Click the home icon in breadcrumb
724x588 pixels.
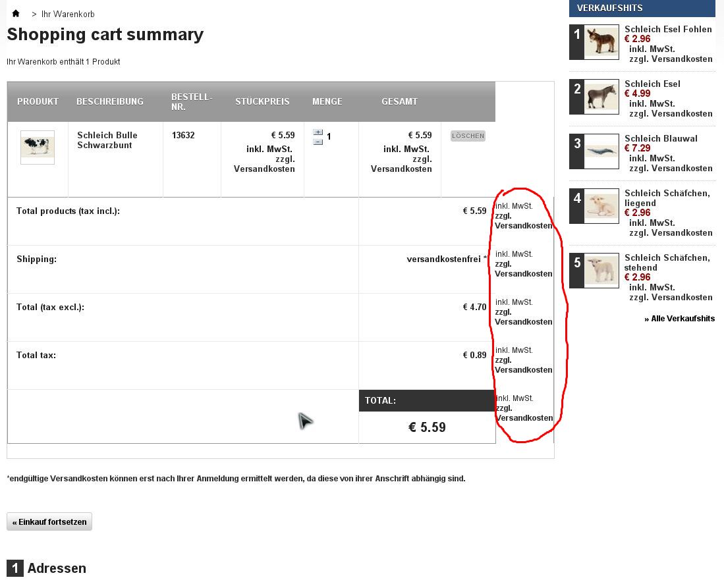point(16,13)
